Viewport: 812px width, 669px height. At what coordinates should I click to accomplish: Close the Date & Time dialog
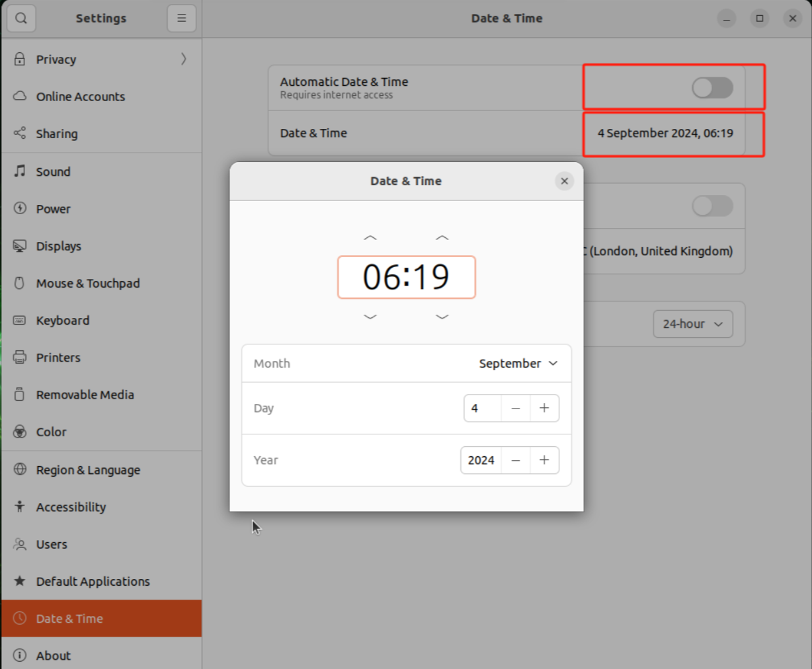564,181
